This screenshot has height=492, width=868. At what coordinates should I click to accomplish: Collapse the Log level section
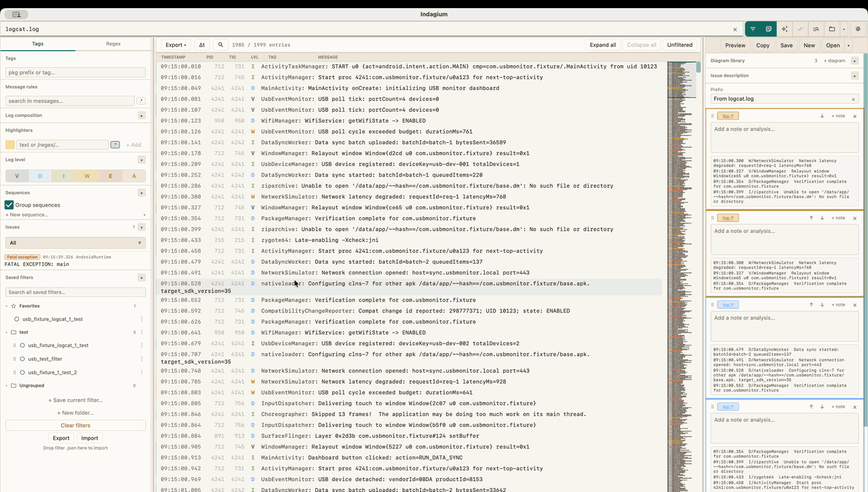(142, 160)
